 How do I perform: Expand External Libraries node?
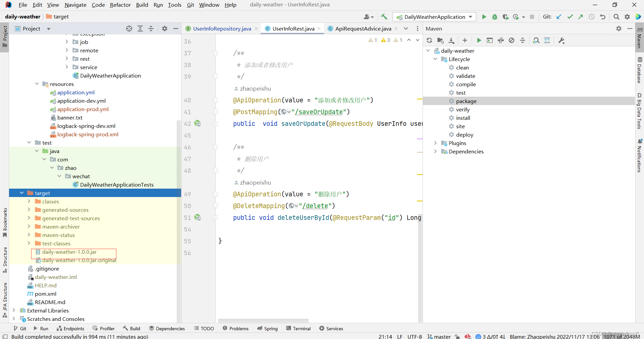pyautogui.click(x=14, y=310)
